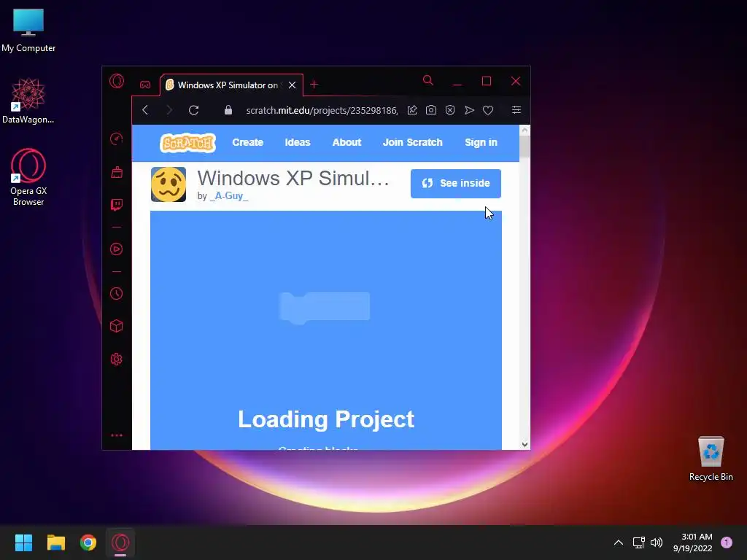
Task: Open the clock showing 3:01 AM
Action: pos(693,542)
